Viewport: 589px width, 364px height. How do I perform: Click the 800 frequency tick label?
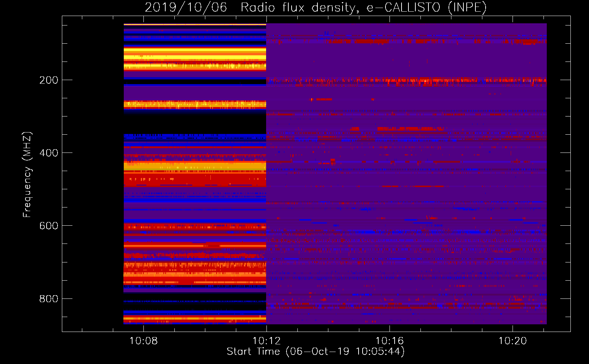49,298
